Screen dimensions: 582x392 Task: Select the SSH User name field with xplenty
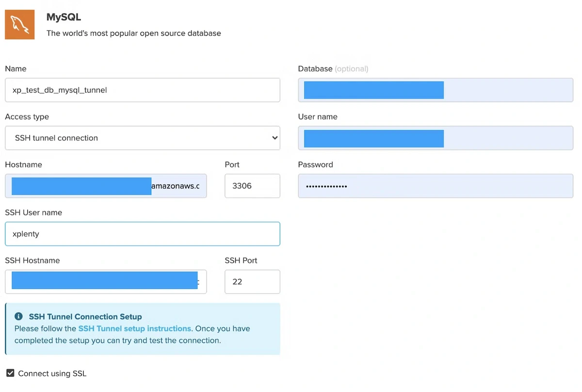(143, 234)
